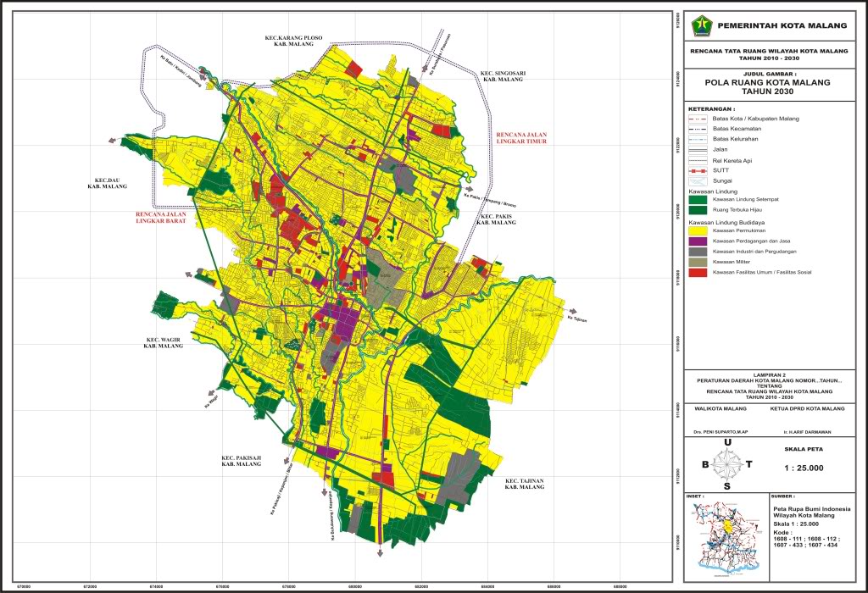Click the 'Peta Rupa Bumi Indonesia' source text
868x593 pixels.
coord(812,509)
